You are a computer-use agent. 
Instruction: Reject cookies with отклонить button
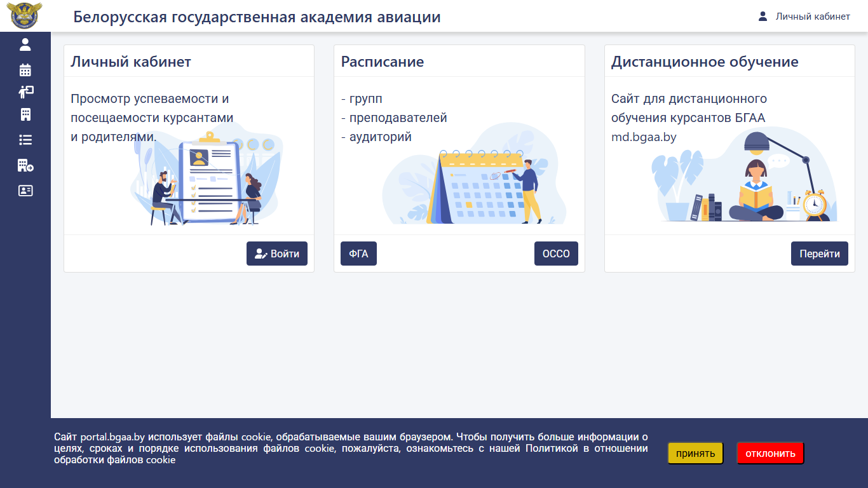point(770,453)
